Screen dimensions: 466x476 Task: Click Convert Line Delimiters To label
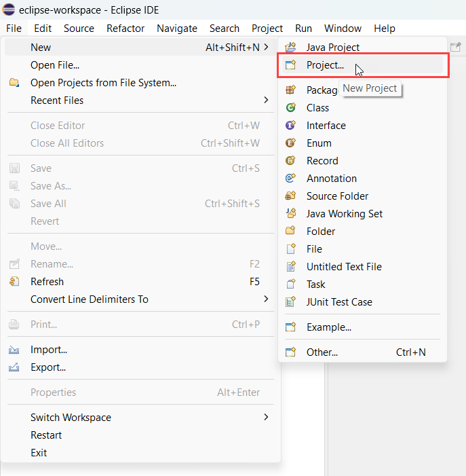90,299
